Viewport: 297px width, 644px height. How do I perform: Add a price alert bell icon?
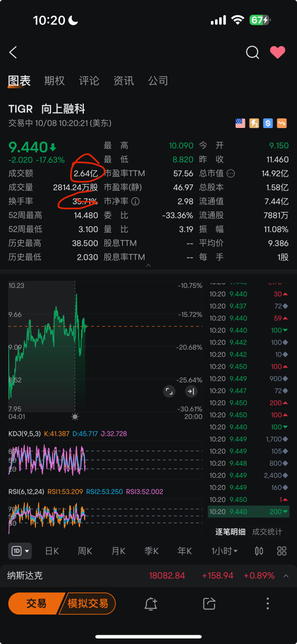[151, 604]
